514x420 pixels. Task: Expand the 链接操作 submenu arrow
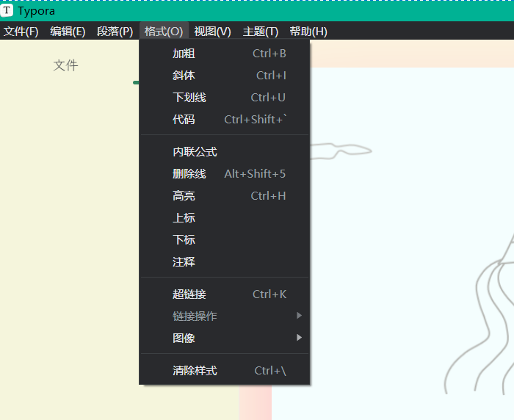point(299,316)
